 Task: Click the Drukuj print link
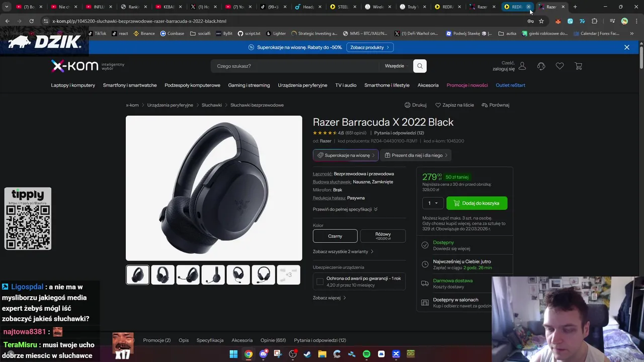[x=416, y=105]
